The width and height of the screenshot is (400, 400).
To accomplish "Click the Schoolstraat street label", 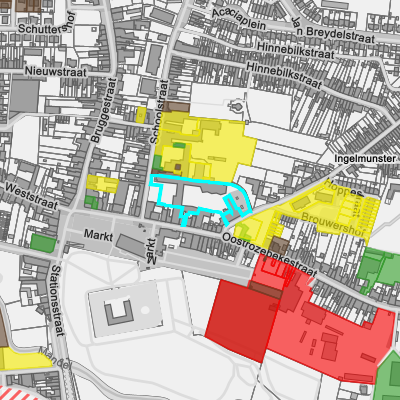I will tap(159, 112).
